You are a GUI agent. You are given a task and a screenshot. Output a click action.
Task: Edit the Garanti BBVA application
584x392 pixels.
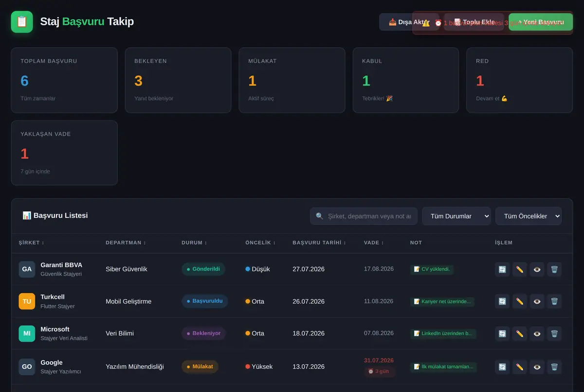point(520,269)
